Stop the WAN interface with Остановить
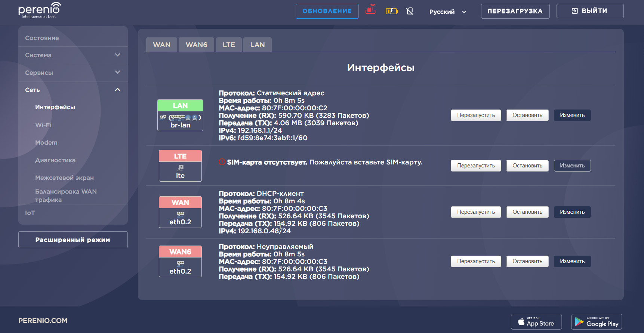The width and height of the screenshot is (644, 333). pyautogui.click(x=527, y=212)
